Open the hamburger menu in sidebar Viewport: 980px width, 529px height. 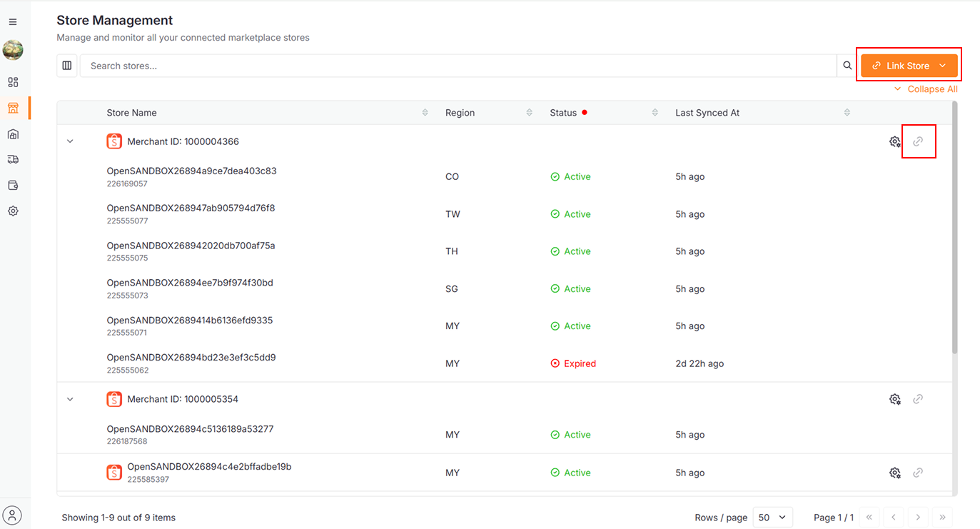click(x=13, y=23)
